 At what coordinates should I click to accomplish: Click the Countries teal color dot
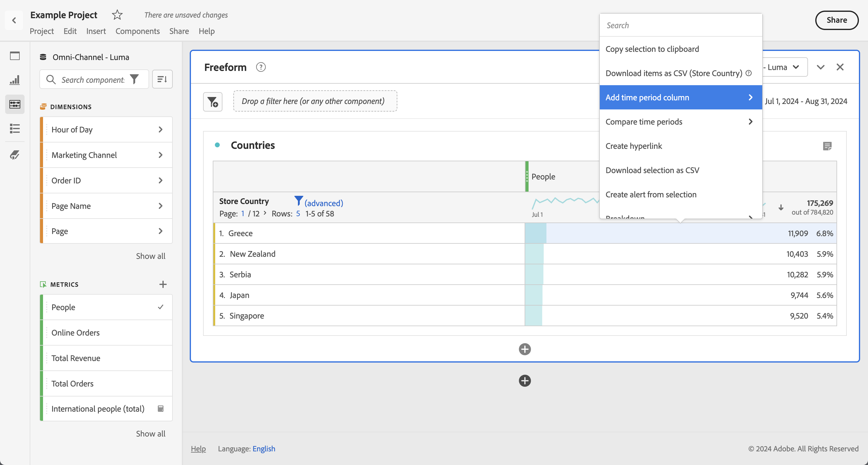217,145
